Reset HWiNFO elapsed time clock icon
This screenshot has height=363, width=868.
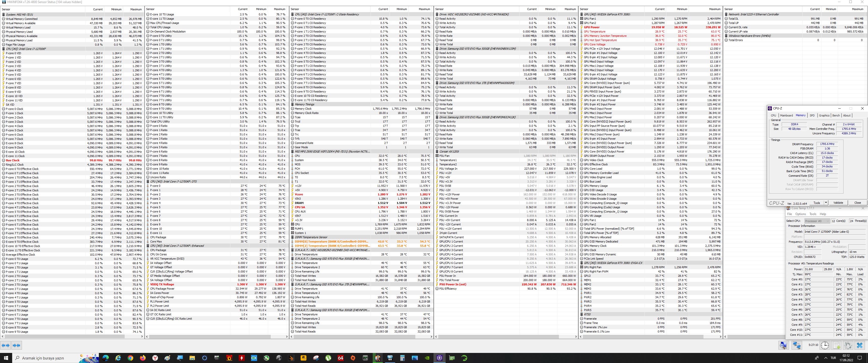coord(825,345)
